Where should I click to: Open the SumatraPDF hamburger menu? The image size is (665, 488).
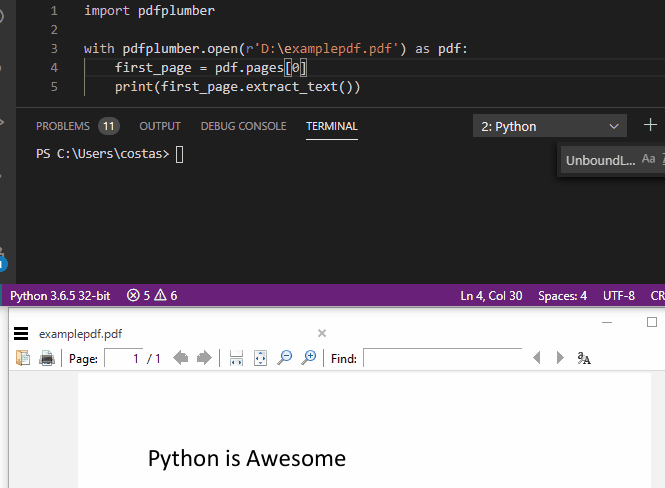pyautogui.click(x=21, y=334)
